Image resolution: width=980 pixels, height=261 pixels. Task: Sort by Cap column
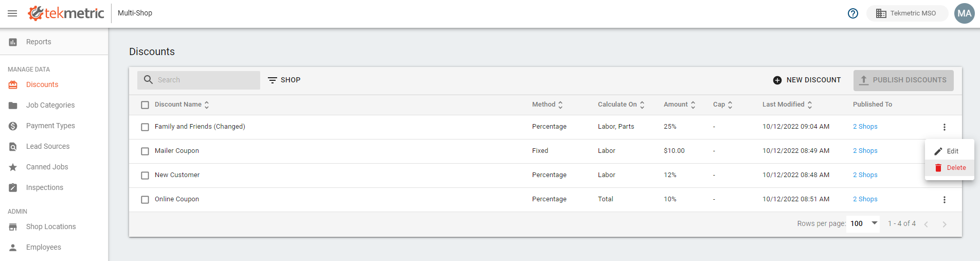point(723,105)
